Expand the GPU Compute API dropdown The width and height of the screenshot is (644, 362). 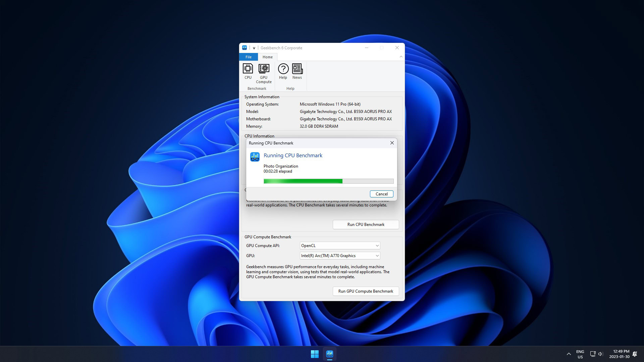tap(377, 246)
